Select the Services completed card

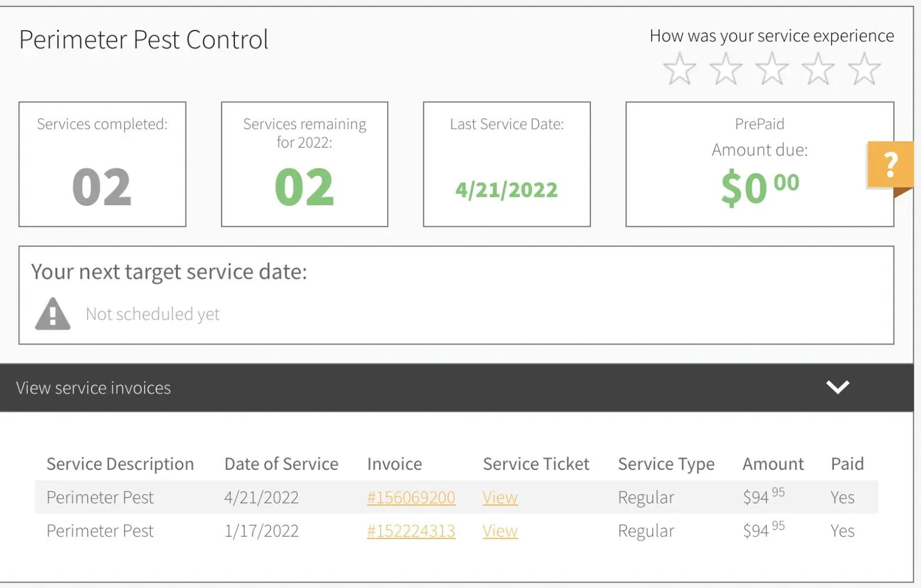click(x=102, y=164)
